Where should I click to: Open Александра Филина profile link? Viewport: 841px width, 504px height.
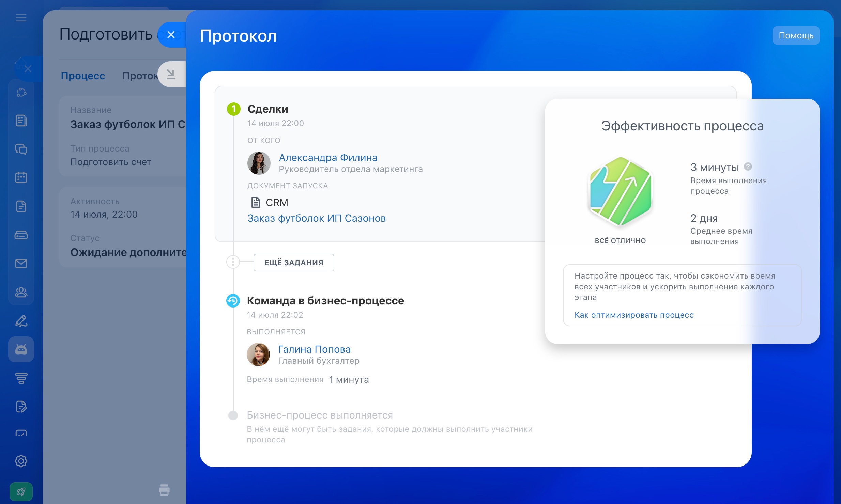[x=328, y=157]
